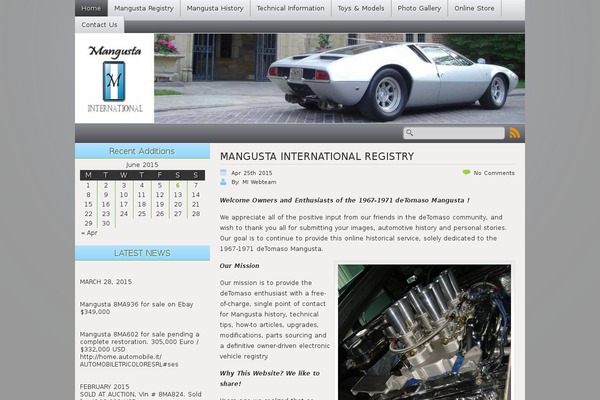Click the Our Mission subheading
The width and height of the screenshot is (600, 400).
pos(239,266)
